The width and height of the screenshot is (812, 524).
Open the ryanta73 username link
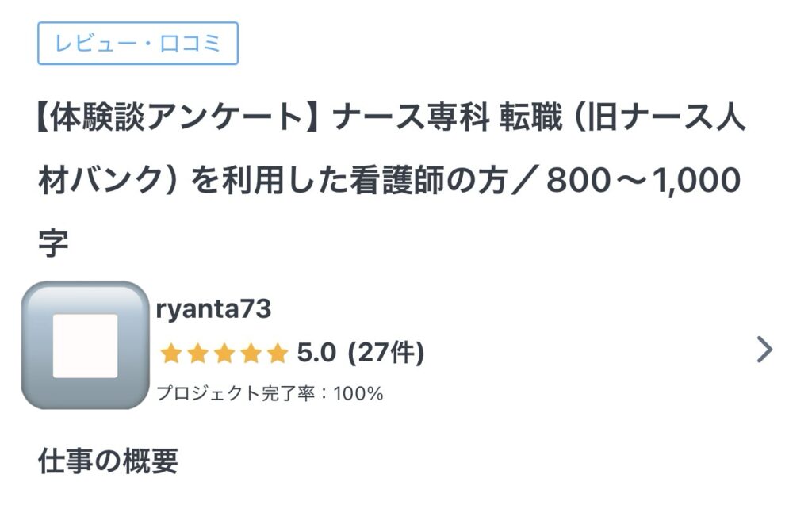[214, 310]
